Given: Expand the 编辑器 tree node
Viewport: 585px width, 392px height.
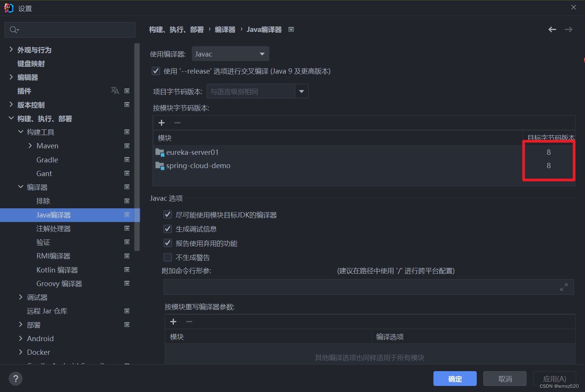Looking at the screenshot, I should coord(11,77).
